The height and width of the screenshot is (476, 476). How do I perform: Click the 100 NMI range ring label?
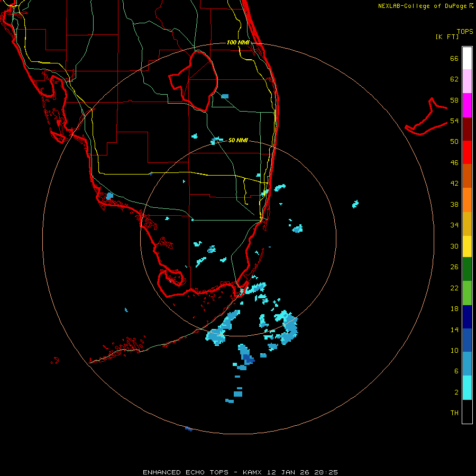coord(238,42)
